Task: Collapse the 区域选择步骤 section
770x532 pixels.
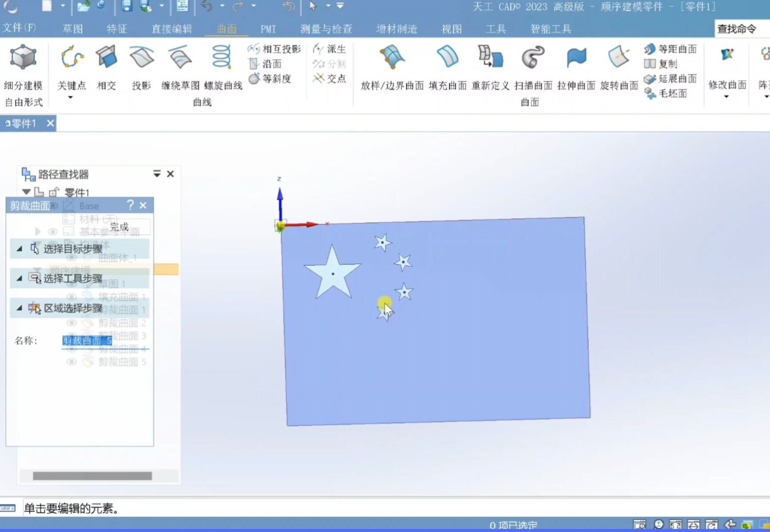Action: pos(19,308)
